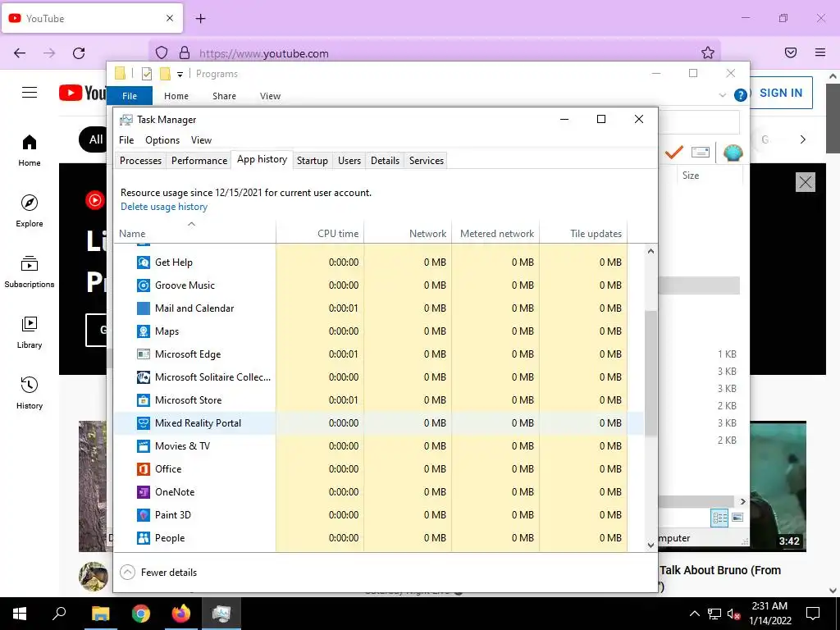Open YouTube Subscriptions in sidebar
Viewport: 840px width, 630px height.
[x=30, y=272]
